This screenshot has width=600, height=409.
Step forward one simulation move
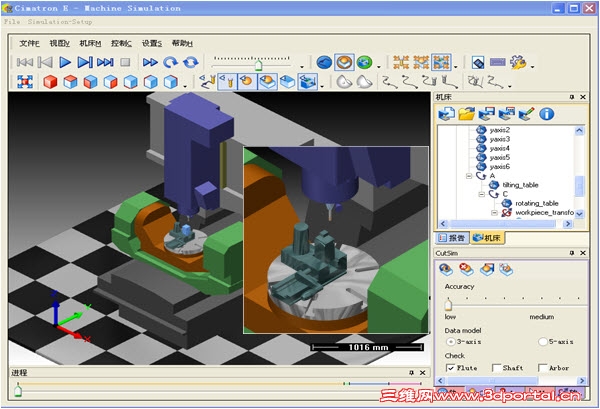[85, 62]
